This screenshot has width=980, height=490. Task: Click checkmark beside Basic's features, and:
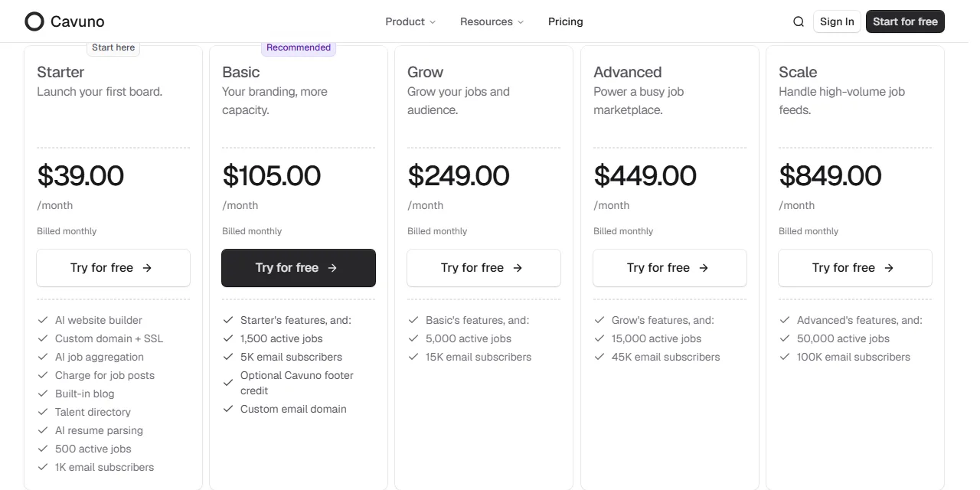[413, 320]
